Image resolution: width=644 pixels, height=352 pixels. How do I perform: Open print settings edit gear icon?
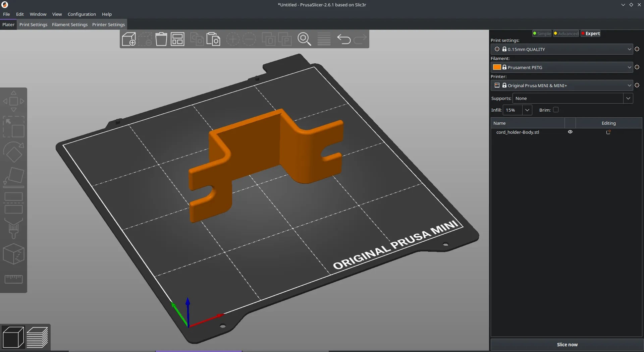[x=637, y=49]
